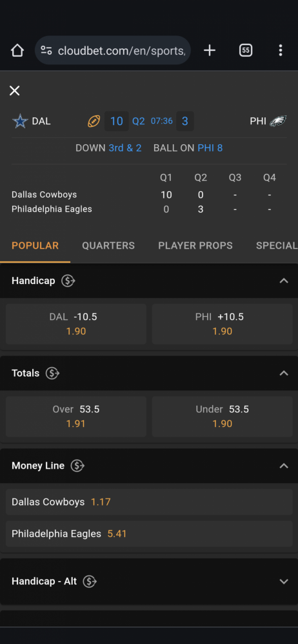The width and height of the screenshot is (298, 644).
Task: Tap the cash-out icon beside Totals
Action: [52, 374]
